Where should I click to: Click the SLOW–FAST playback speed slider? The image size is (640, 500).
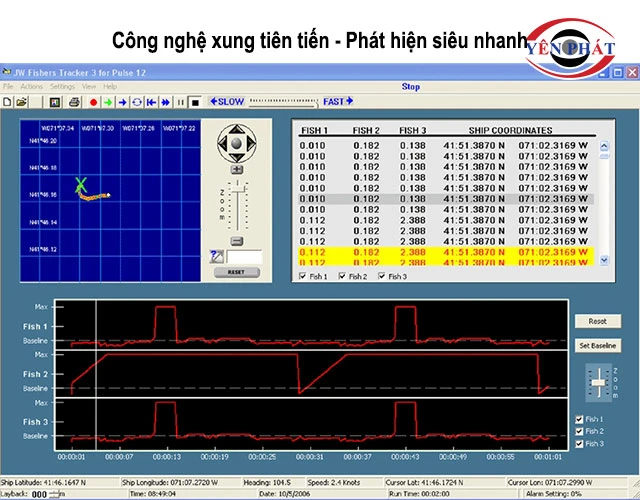click(x=284, y=102)
